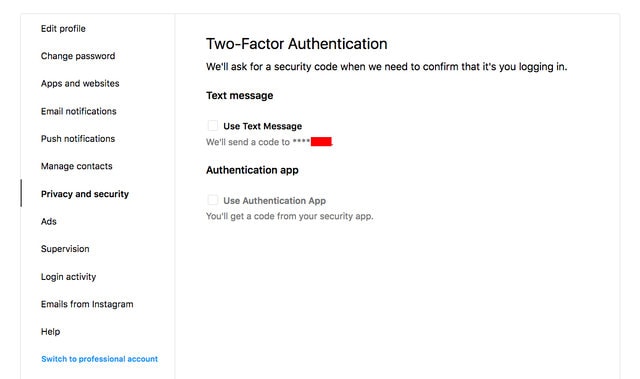Image resolution: width=640 pixels, height=379 pixels.
Task: Click Switch to professional account link
Action: point(100,359)
